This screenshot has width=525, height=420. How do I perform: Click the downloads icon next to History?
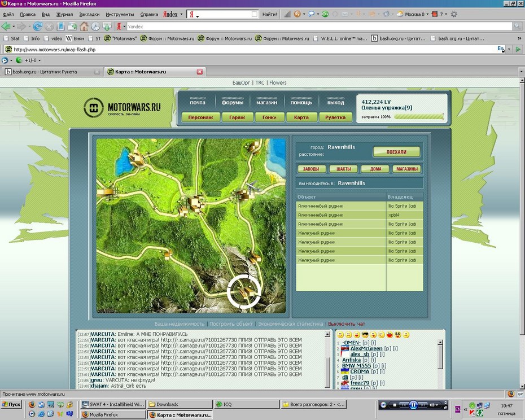tap(107, 26)
